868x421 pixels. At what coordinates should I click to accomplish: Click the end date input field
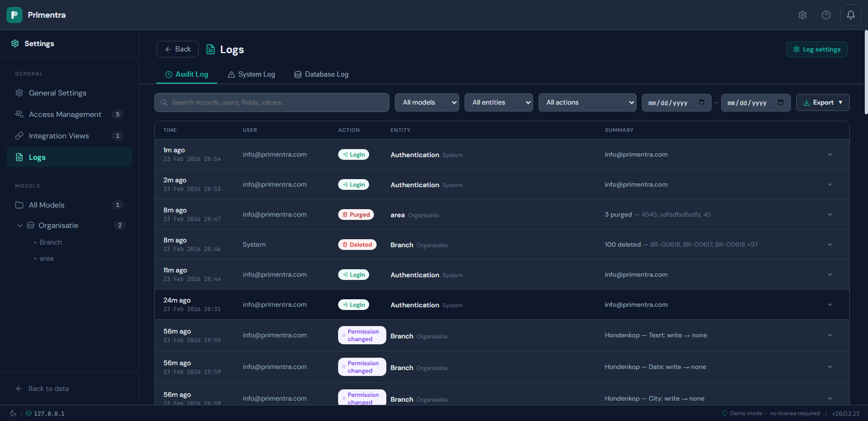756,102
